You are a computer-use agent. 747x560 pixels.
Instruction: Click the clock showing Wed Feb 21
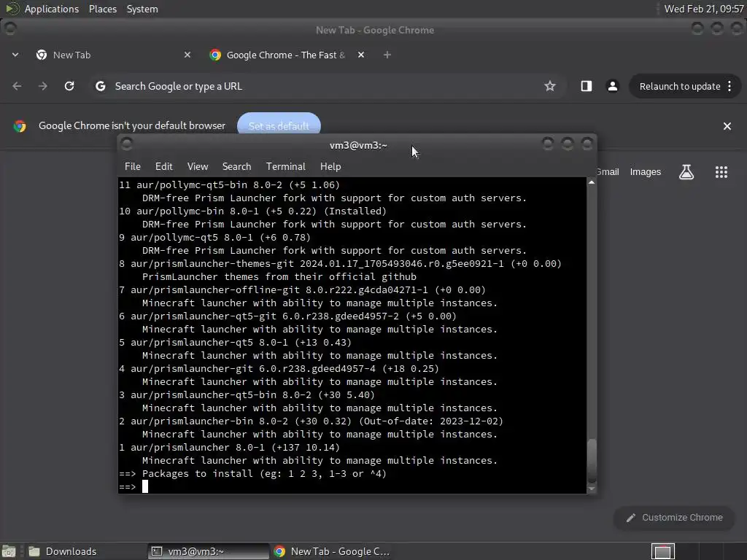[x=704, y=9]
